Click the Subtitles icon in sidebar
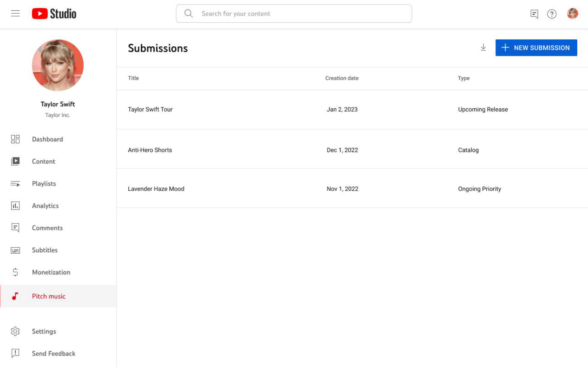The image size is (588, 367). (x=15, y=250)
